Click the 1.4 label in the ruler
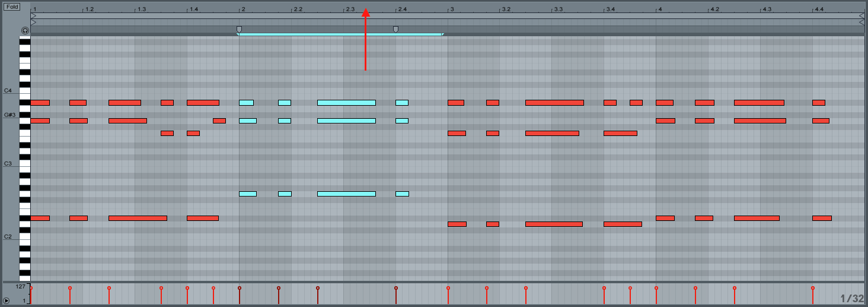This screenshot has height=307, width=868. [x=193, y=10]
